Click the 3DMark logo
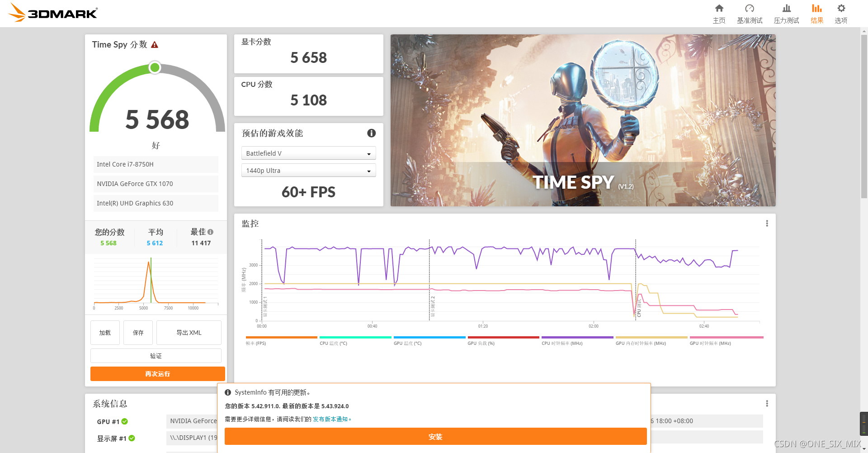 [x=53, y=13]
